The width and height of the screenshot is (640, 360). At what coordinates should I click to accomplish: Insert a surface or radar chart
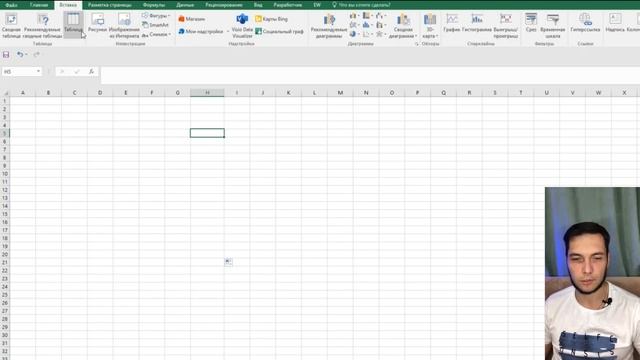pos(380,34)
